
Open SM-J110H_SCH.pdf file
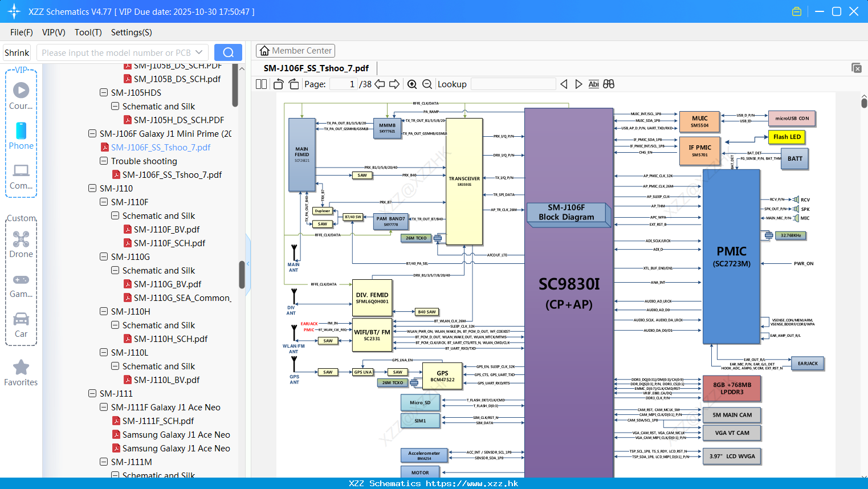(170, 339)
